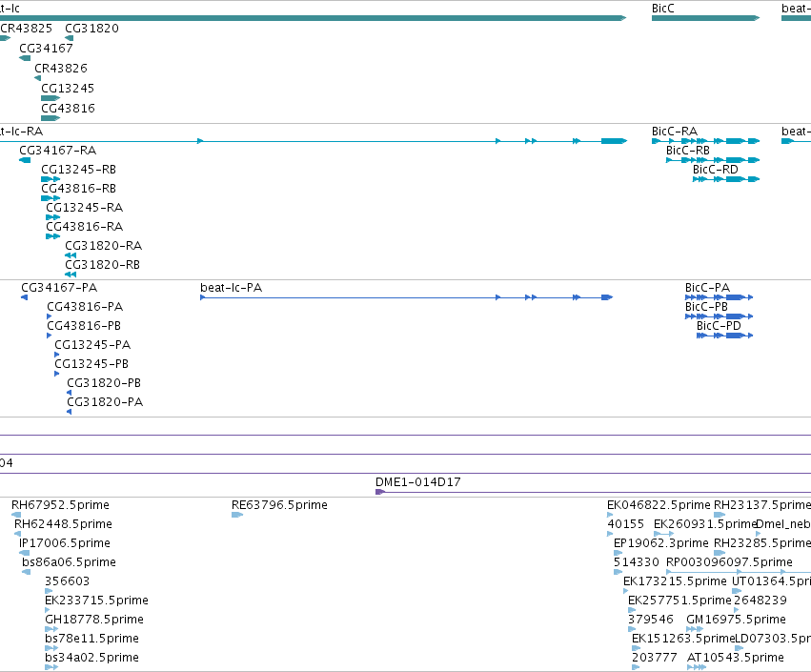811x672 pixels.
Task: Click the BicC gene span bar
Action: [x=705, y=18]
